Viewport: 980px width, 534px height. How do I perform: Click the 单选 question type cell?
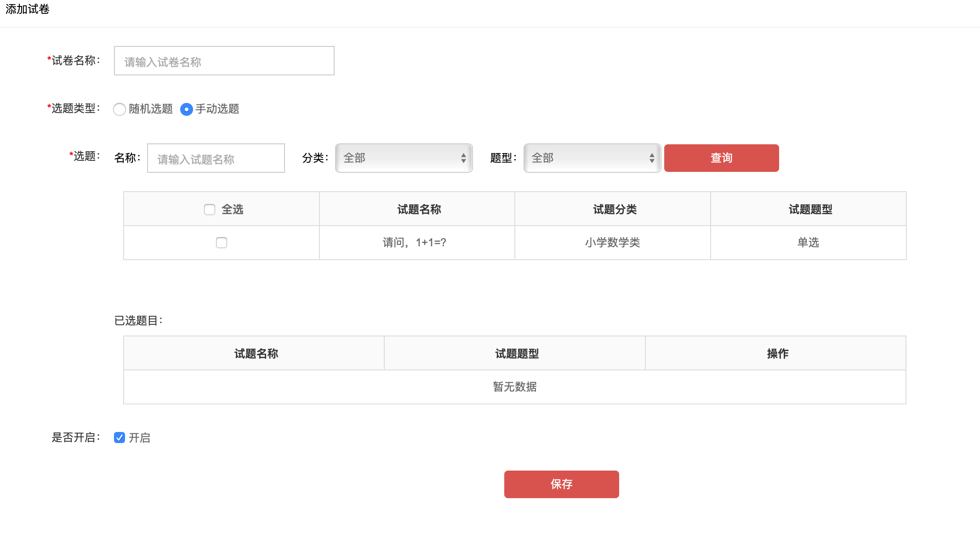[x=809, y=243]
